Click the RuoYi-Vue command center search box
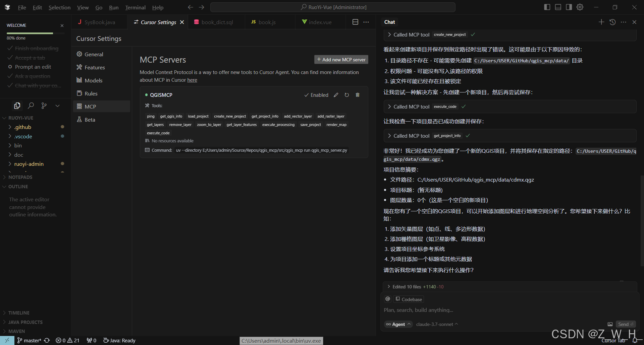This screenshot has width=644, height=345. [x=333, y=7]
